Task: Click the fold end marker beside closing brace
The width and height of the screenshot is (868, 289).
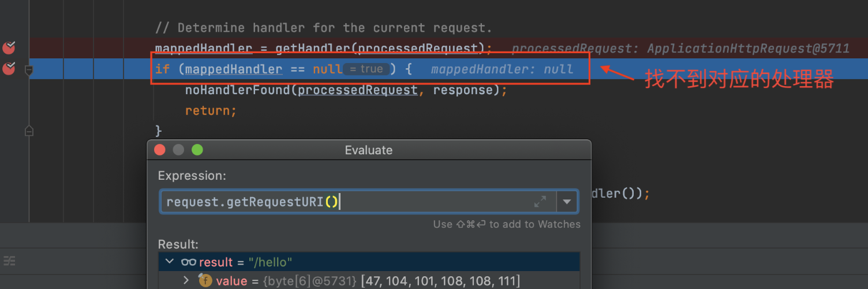Action: point(29,132)
